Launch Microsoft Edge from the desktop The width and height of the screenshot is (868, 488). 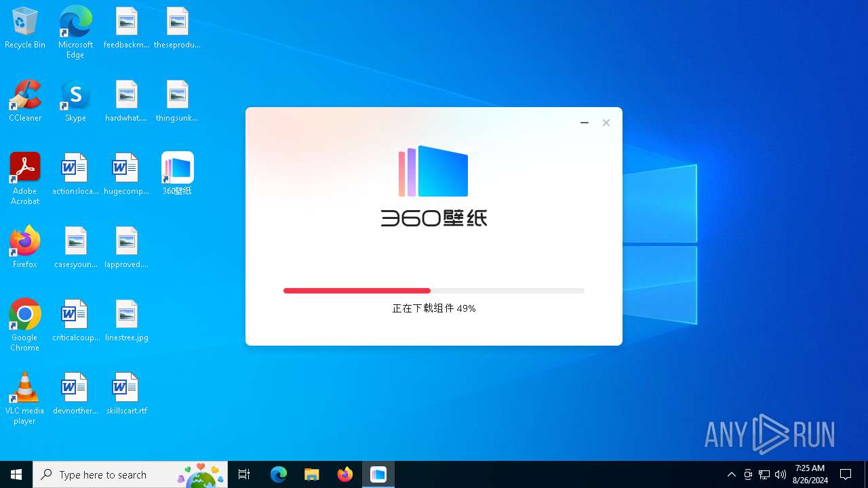tap(75, 32)
